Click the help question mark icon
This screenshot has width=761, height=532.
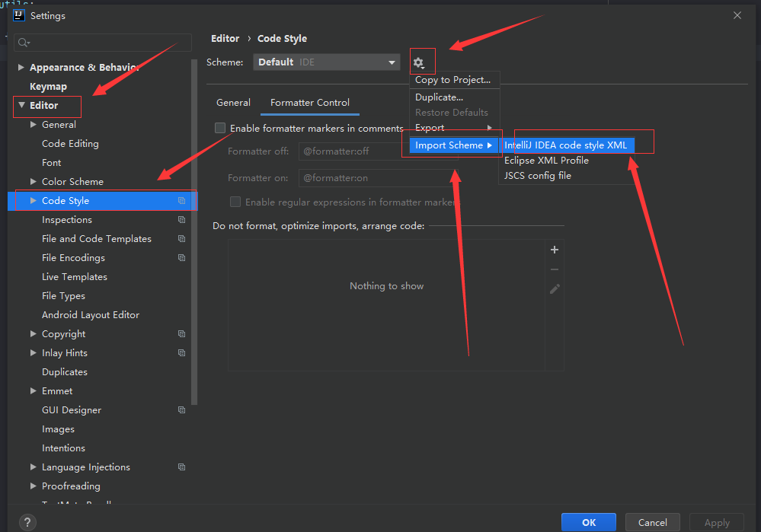click(27, 523)
